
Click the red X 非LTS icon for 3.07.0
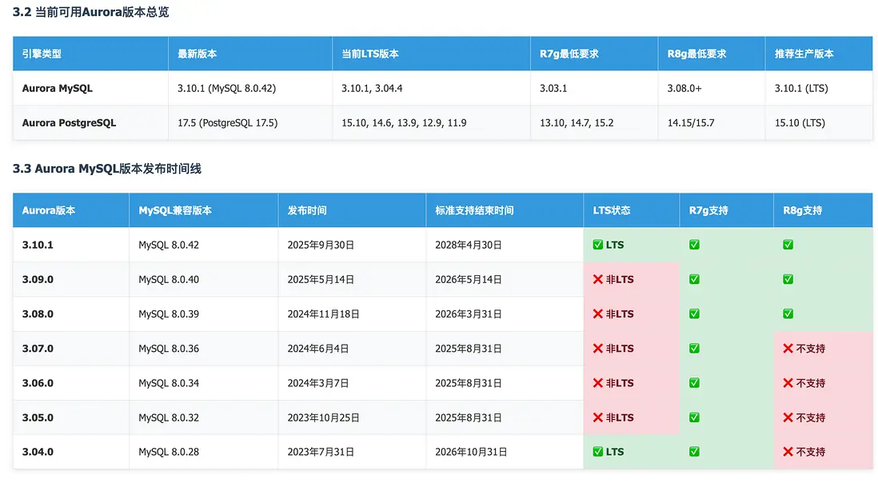pyautogui.click(x=597, y=349)
